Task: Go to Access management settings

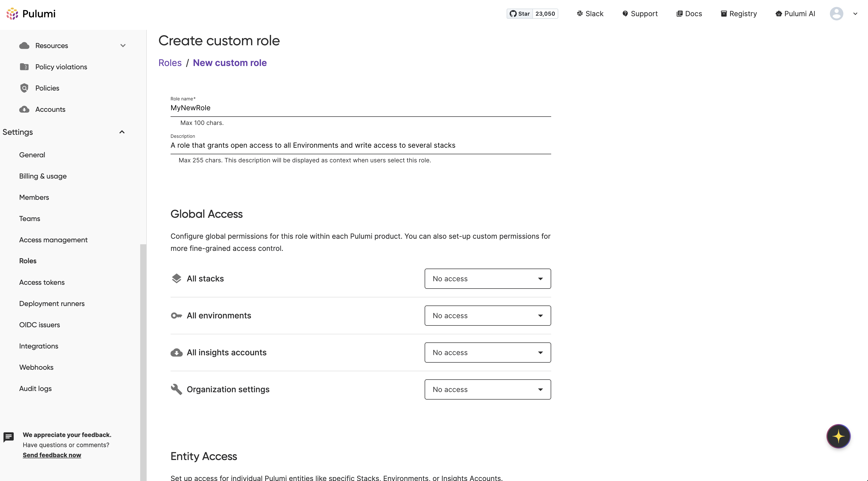Action: point(53,240)
